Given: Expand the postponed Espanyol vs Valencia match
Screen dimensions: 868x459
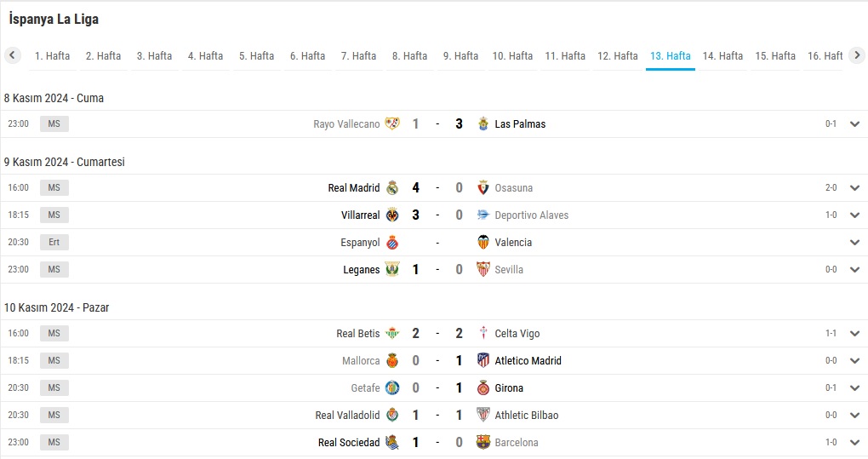Looking at the screenshot, I should [x=854, y=242].
